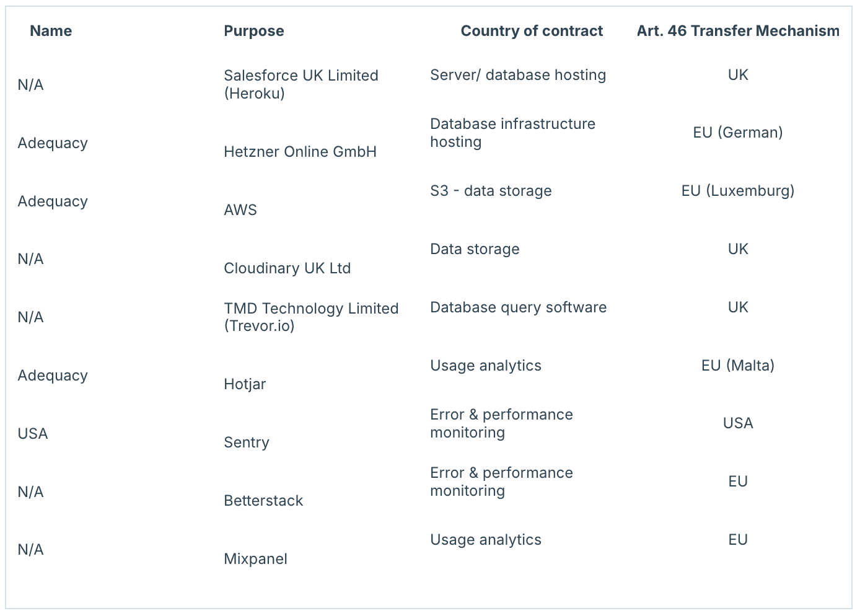Click the Hotjar entry
Screen dimensions: 860x616
pyautogui.click(x=245, y=384)
